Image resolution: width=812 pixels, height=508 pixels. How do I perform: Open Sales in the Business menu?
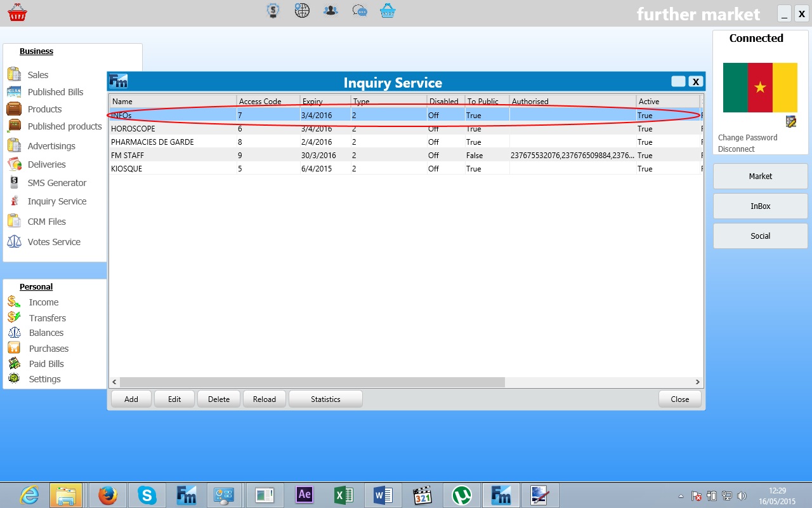pos(38,75)
